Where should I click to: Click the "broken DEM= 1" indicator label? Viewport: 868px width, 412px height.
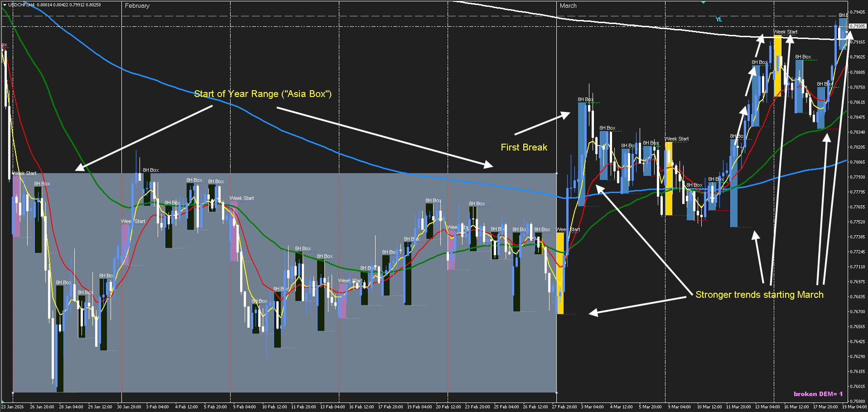(818, 394)
